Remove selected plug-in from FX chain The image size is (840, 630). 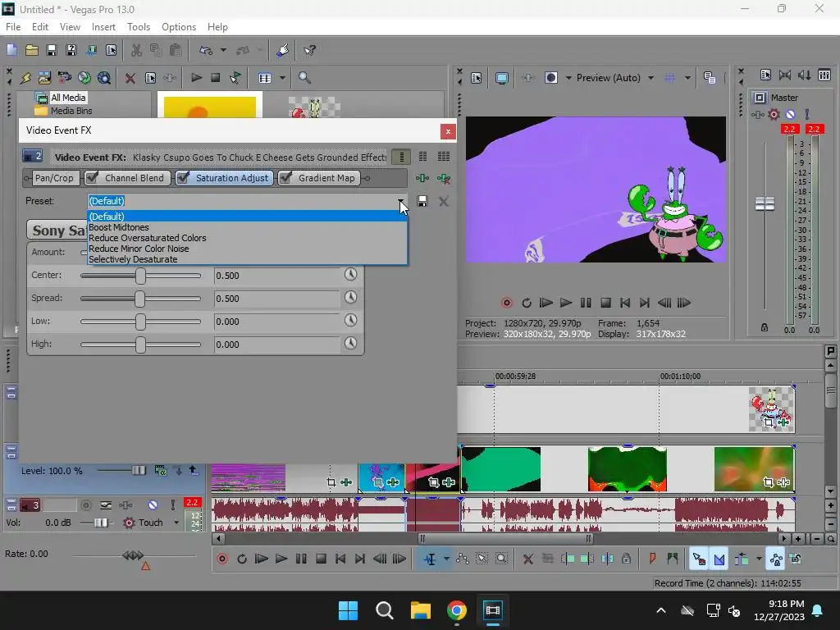[443, 178]
